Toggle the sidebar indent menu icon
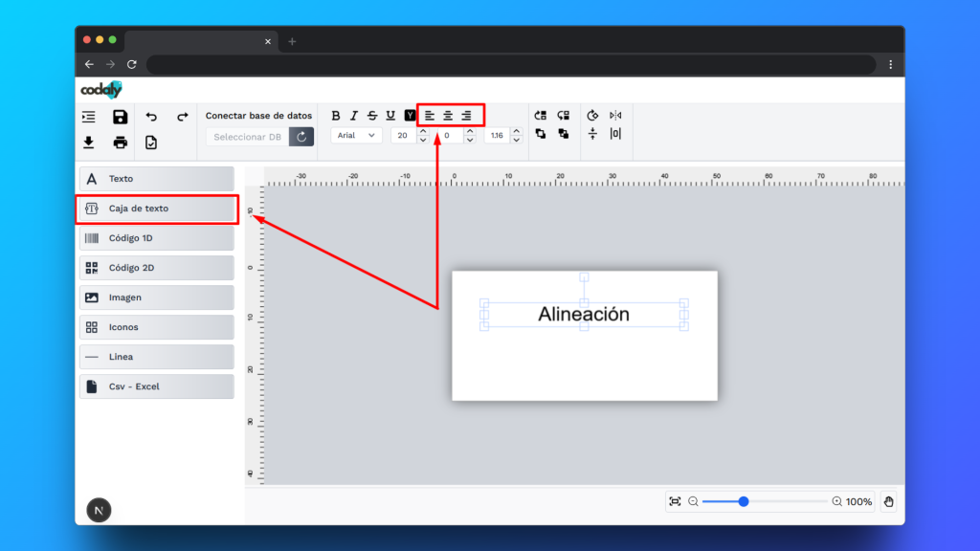 point(89,116)
